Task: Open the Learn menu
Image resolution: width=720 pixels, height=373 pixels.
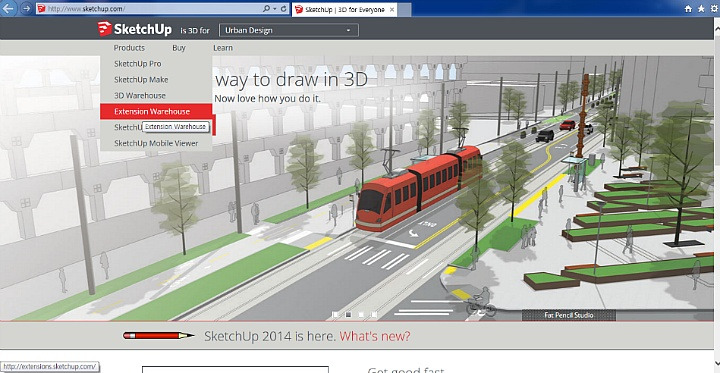Action: (x=223, y=48)
